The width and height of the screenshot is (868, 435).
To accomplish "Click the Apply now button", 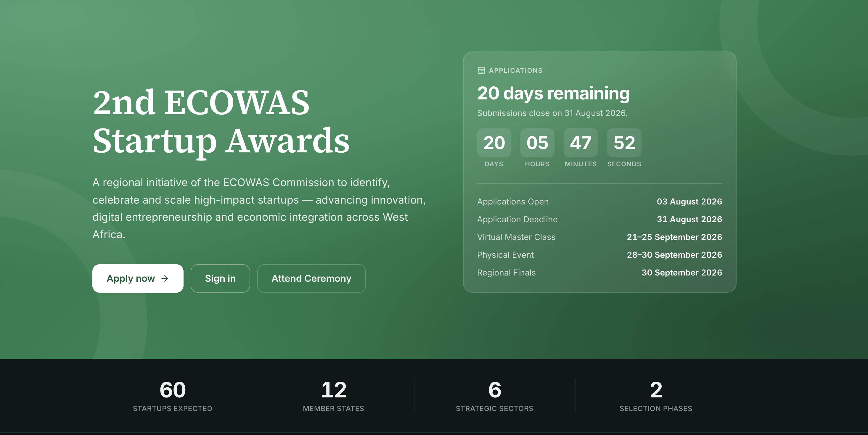I will tap(138, 278).
